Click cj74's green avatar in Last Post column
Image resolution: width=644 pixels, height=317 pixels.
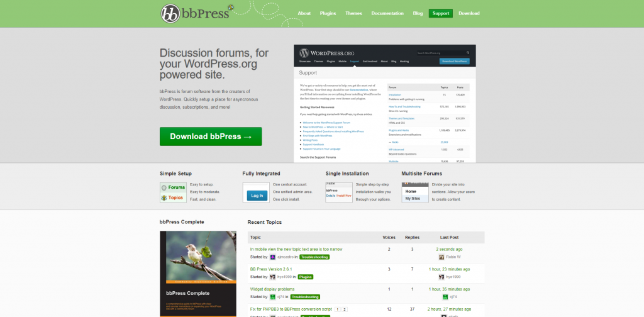pyautogui.click(x=445, y=296)
